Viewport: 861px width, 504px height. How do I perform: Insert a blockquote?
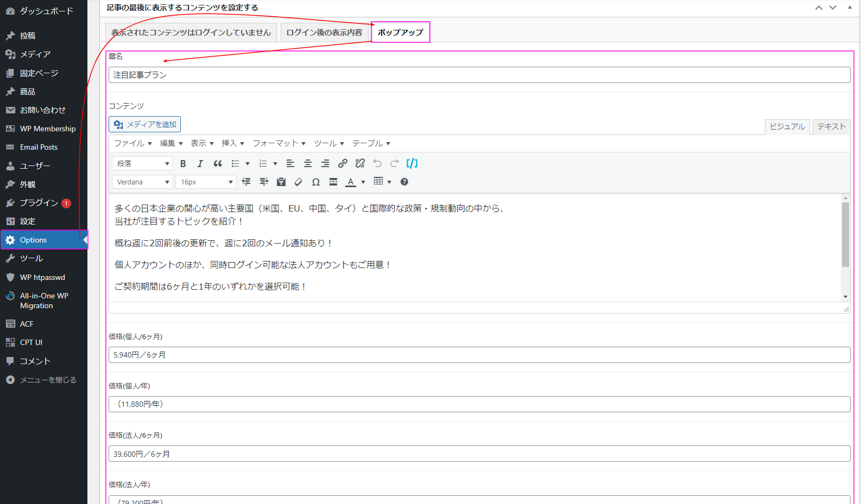(218, 163)
